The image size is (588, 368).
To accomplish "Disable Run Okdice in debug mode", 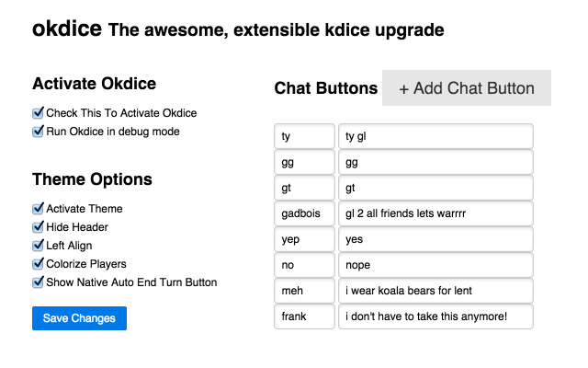I will [x=39, y=132].
